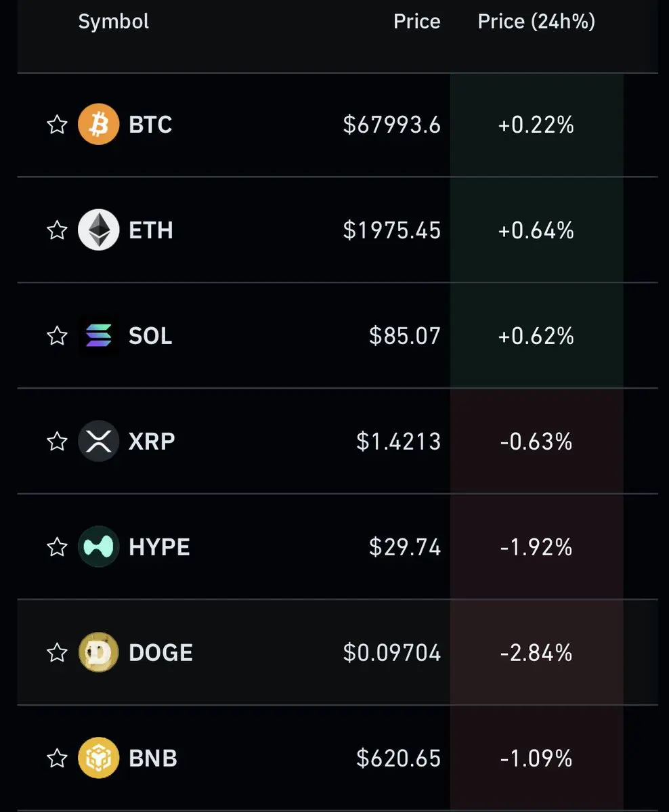Sort by the Symbol column header
This screenshot has height=812, width=669.
[x=113, y=22]
